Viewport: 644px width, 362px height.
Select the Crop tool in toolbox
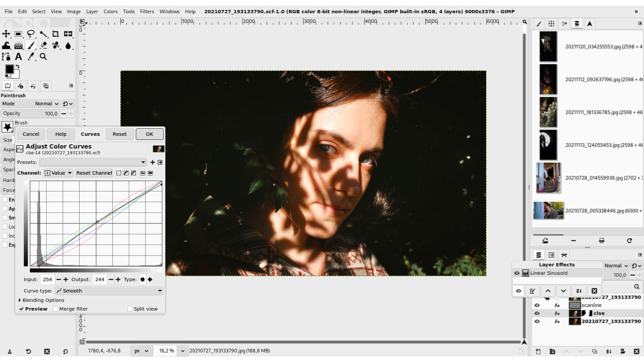tap(56, 34)
